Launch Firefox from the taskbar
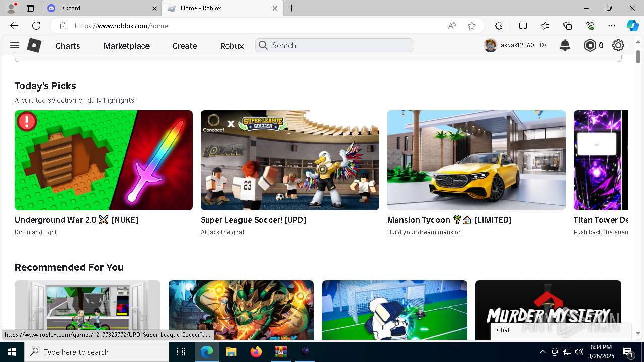Viewport: 644px width, 362px height. pyautogui.click(x=256, y=352)
